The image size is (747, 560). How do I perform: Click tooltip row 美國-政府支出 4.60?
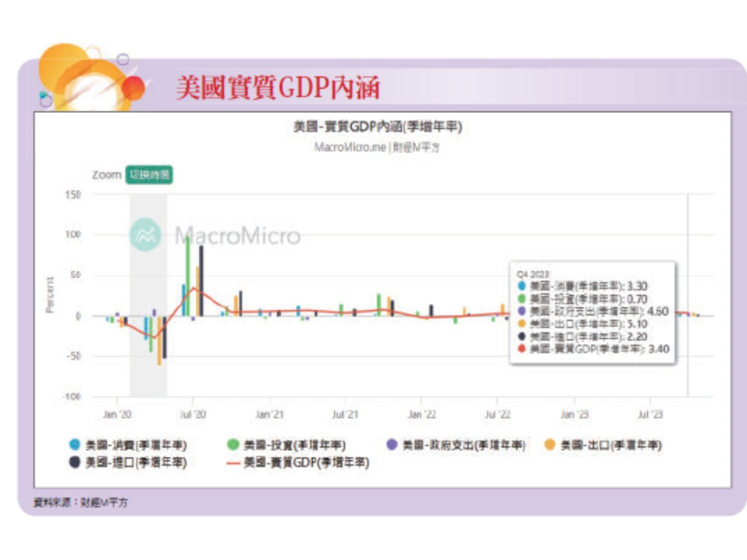[x=593, y=312]
